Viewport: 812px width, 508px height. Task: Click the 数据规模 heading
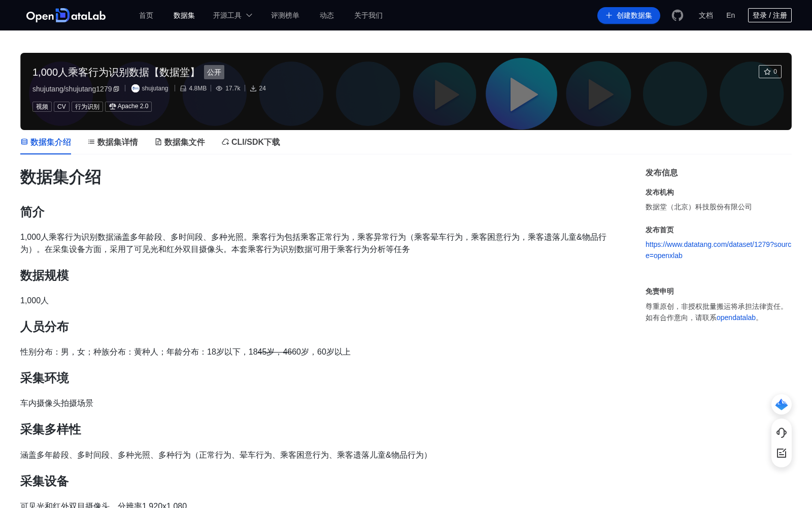(45, 275)
